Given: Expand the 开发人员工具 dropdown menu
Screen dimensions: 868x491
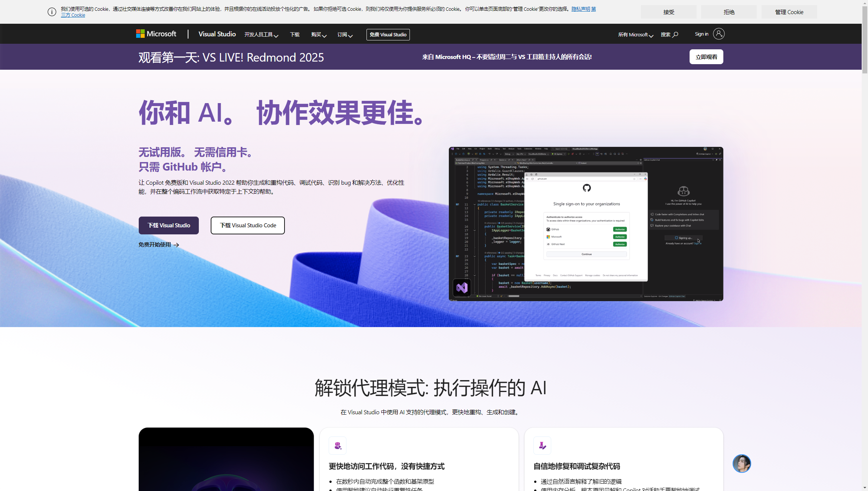Looking at the screenshot, I should pyautogui.click(x=261, y=34).
